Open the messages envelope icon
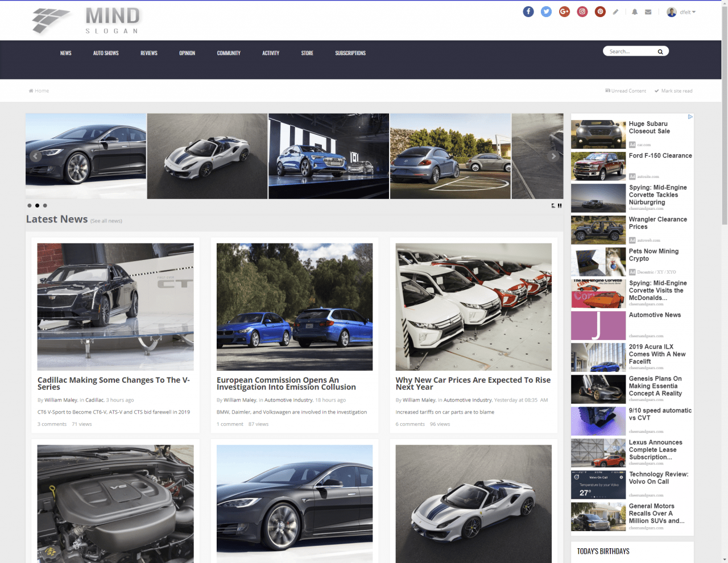Image resolution: width=728 pixels, height=563 pixels. coord(648,12)
